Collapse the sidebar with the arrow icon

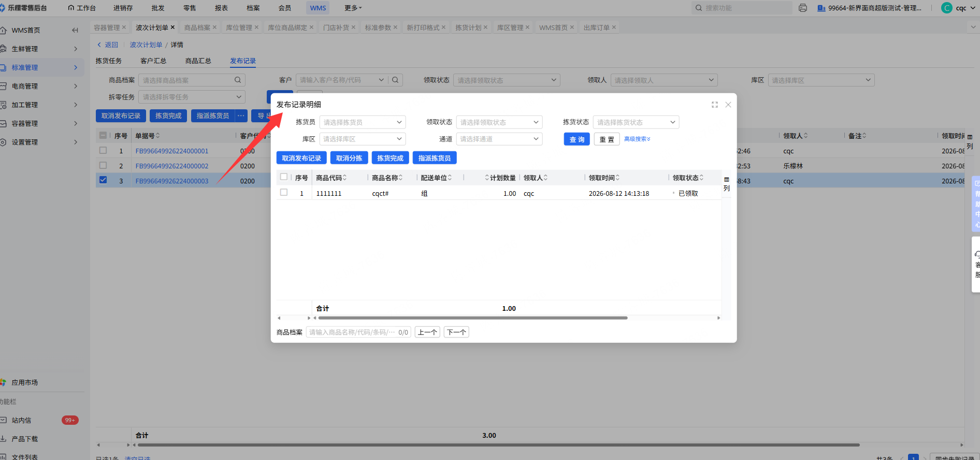tap(75, 30)
